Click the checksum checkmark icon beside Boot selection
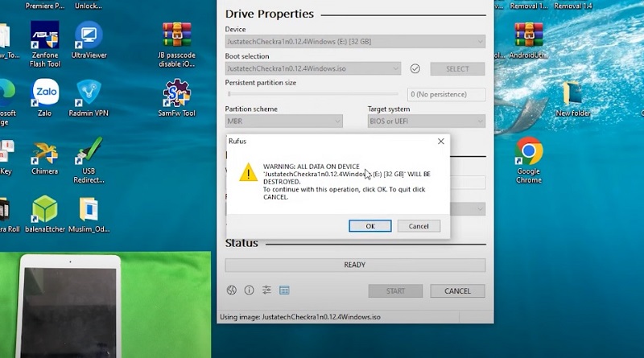 tap(415, 69)
